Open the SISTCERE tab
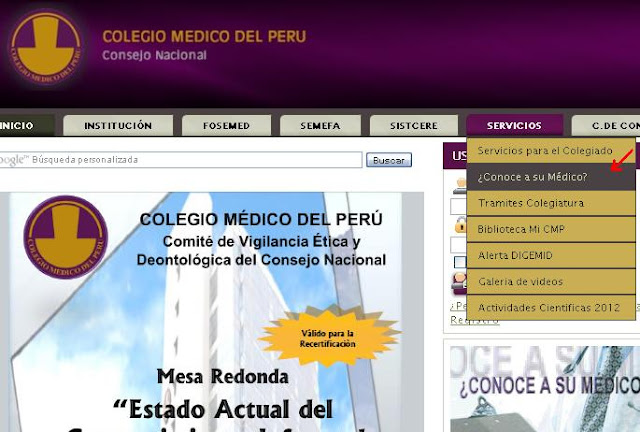Screen dimensions: 640x432 (414, 125)
